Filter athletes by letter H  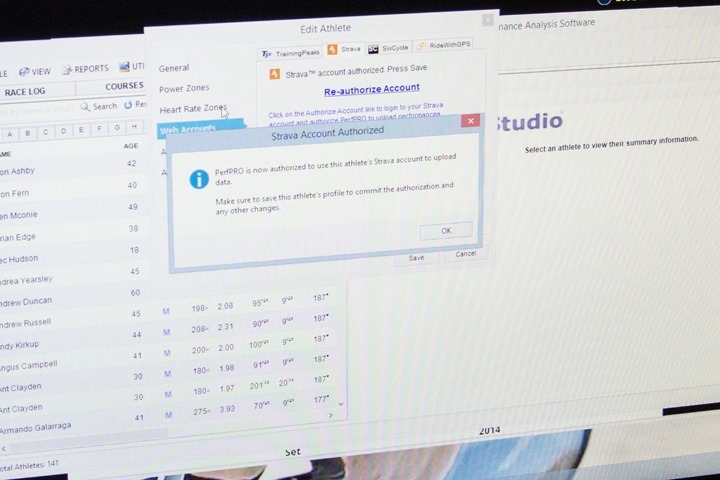[x=134, y=126]
